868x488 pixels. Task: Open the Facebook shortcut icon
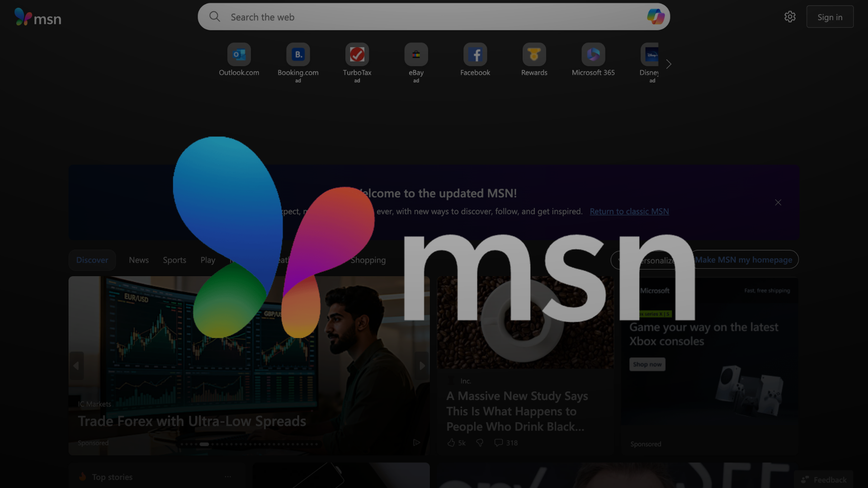coord(475,55)
